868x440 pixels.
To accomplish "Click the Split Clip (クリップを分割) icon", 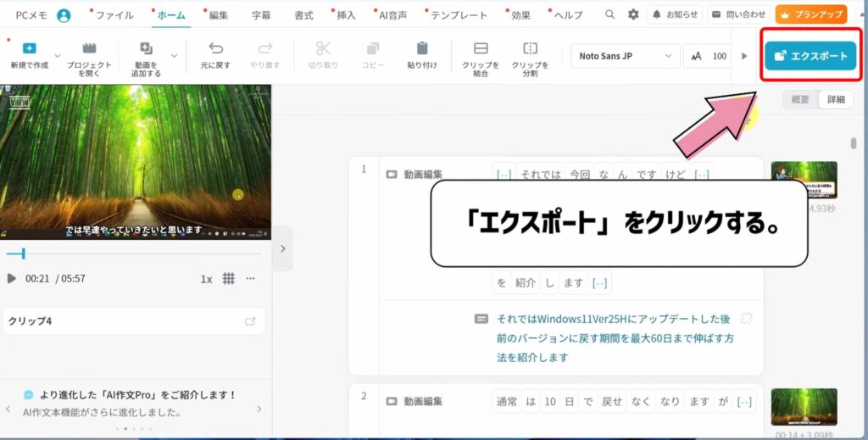I will tap(530, 49).
